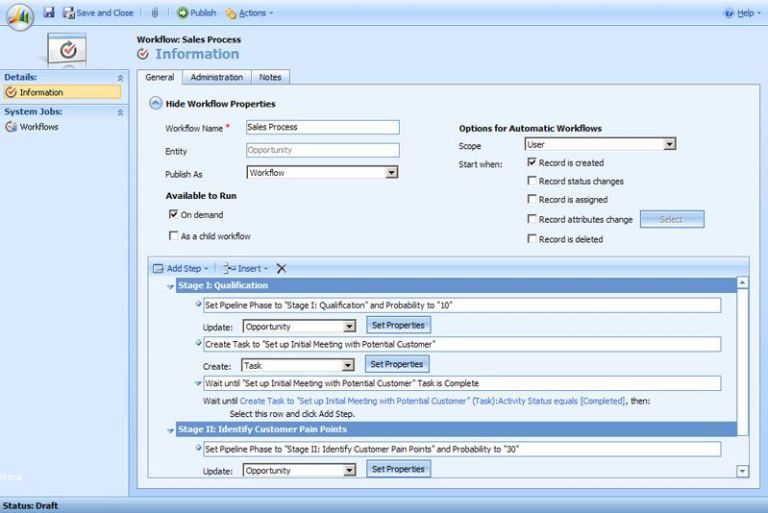
Task: Delete the selected step with the X icon
Action: click(x=281, y=268)
